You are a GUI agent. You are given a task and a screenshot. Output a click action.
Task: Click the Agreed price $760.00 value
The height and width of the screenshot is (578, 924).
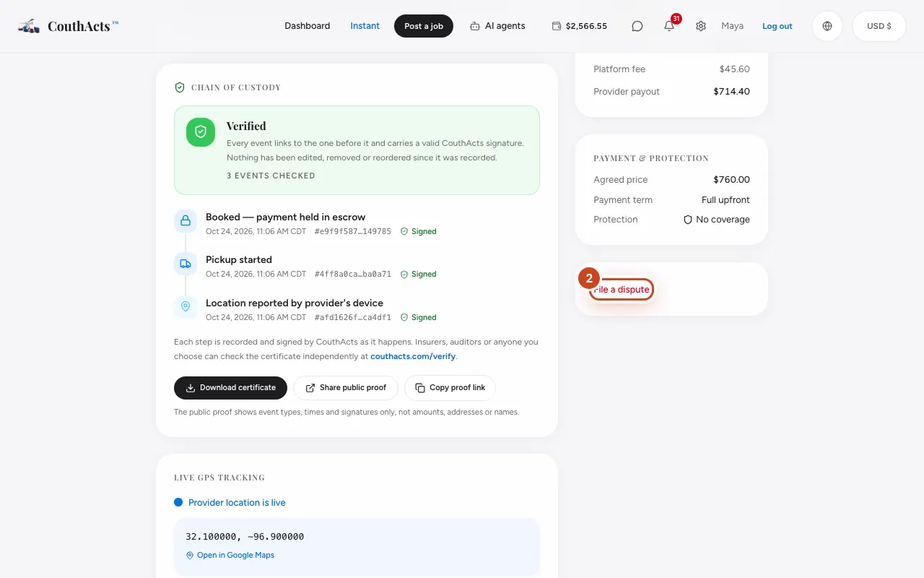731,180
